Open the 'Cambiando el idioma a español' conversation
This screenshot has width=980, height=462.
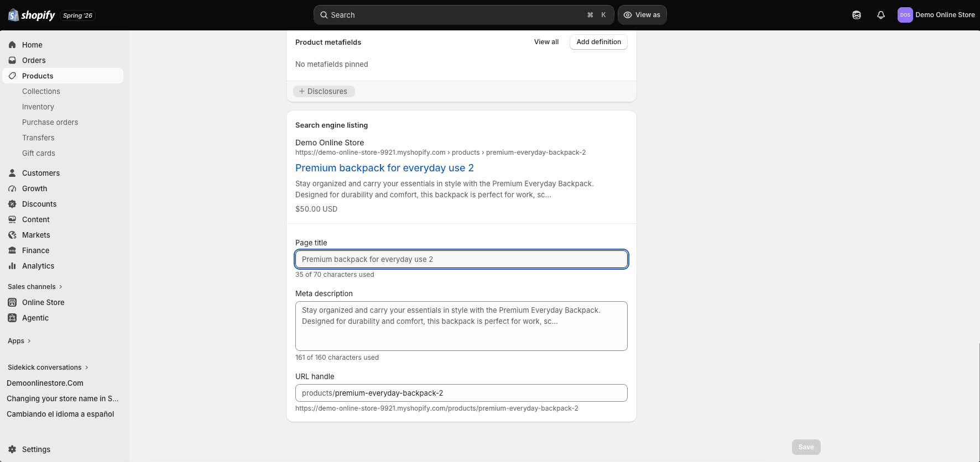coord(60,414)
